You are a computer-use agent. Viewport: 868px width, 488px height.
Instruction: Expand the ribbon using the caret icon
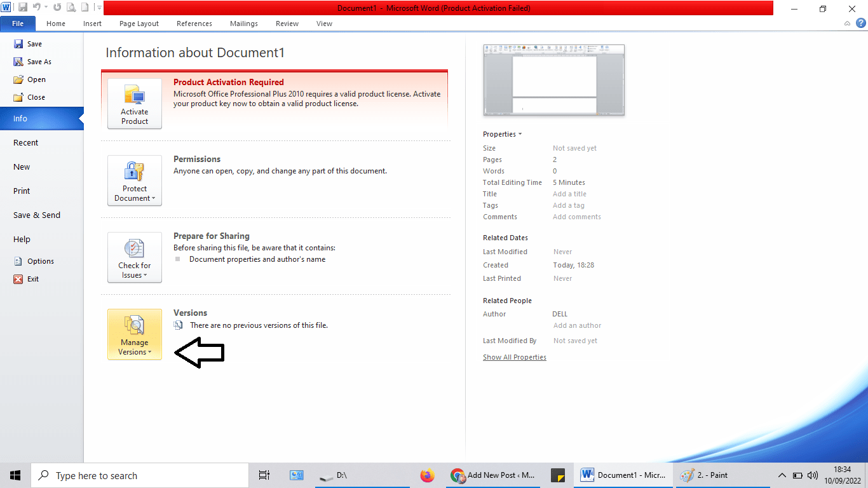click(x=848, y=24)
